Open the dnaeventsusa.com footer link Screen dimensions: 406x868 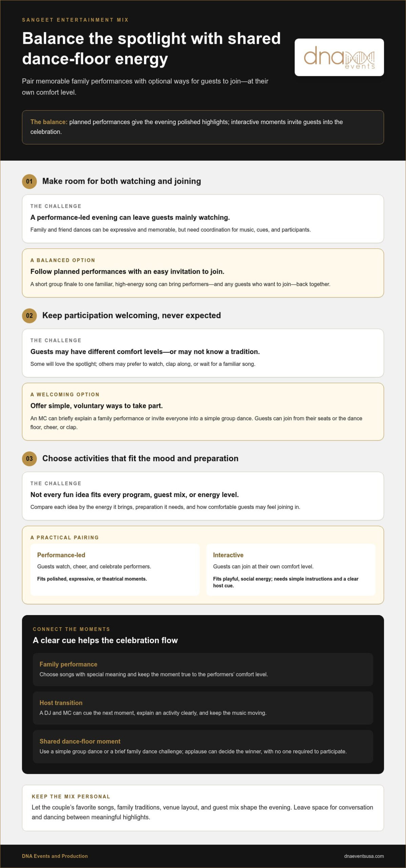tap(364, 856)
